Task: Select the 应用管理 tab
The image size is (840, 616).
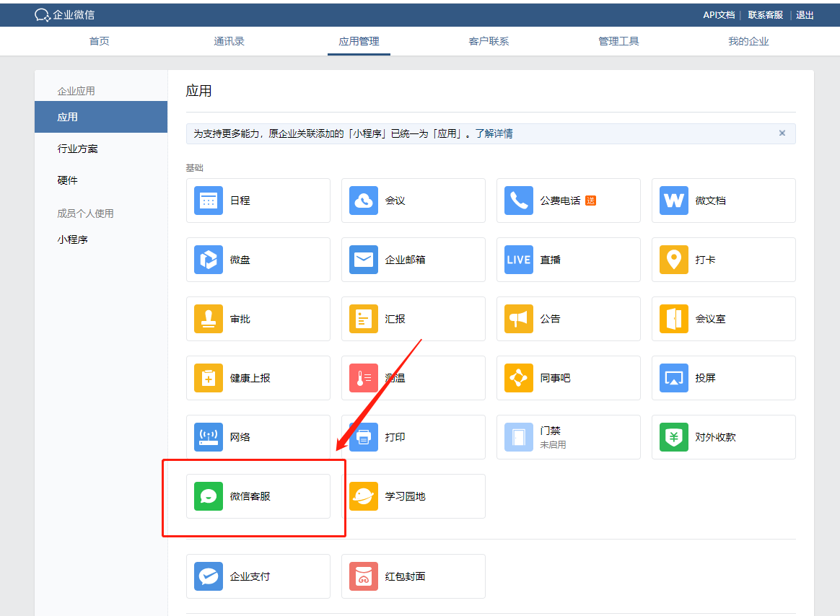Action: 359,41
